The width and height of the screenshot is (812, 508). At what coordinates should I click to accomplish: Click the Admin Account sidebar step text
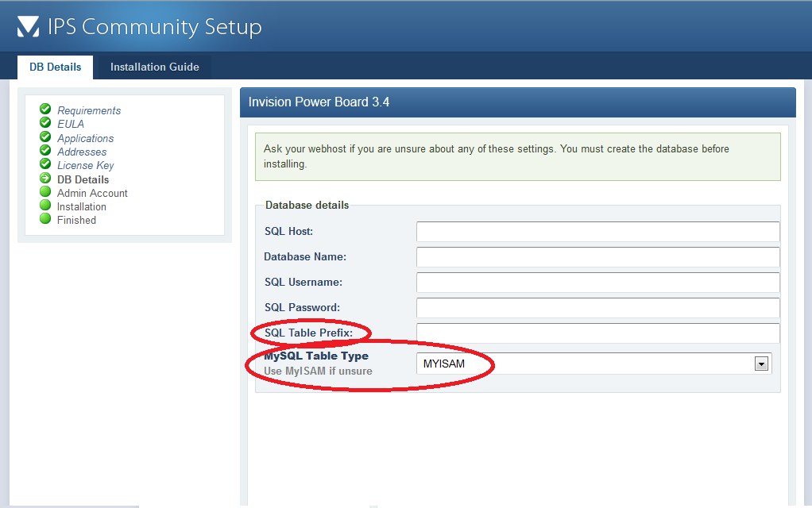point(92,193)
